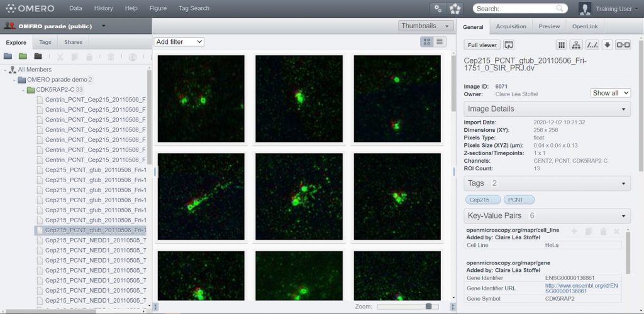Open the Thumbnails view dropdown
The width and height of the screenshot is (644, 314).
point(426,26)
